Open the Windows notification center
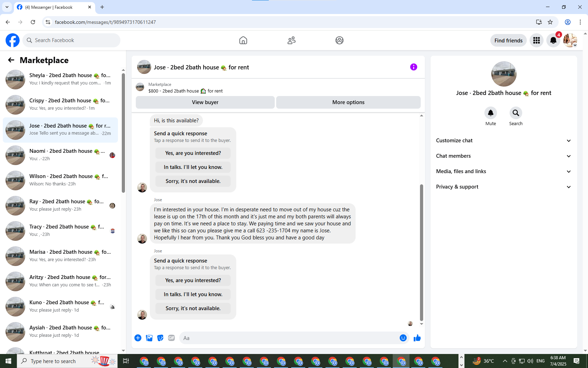This screenshot has height=368, width=588. point(576,361)
